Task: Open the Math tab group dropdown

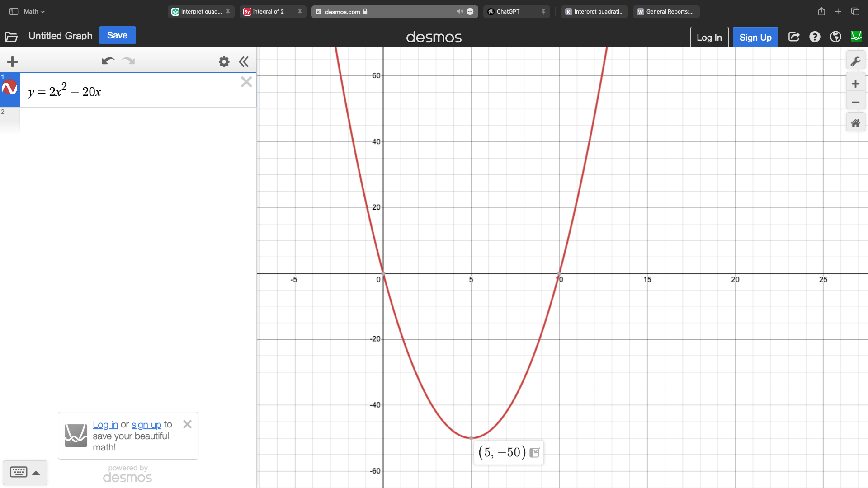Action: (34, 12)
